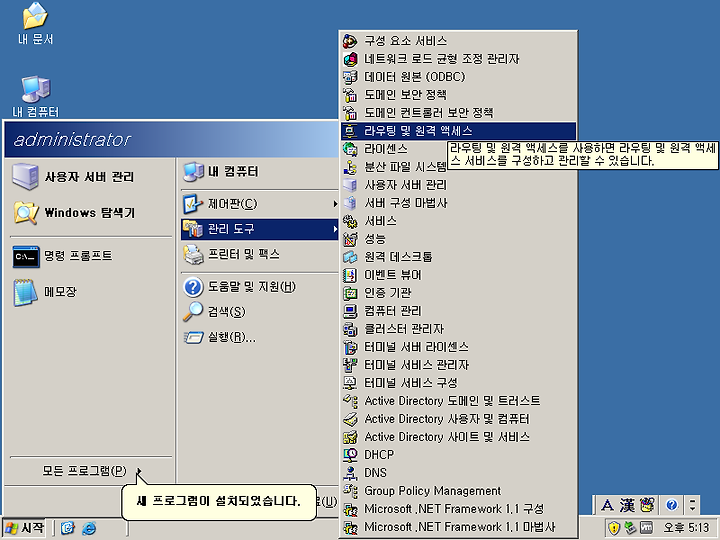This screenshot has height=540, width=720.
Task: Expand 제어판(C) submenu arrow
Action: click(335, 203)
